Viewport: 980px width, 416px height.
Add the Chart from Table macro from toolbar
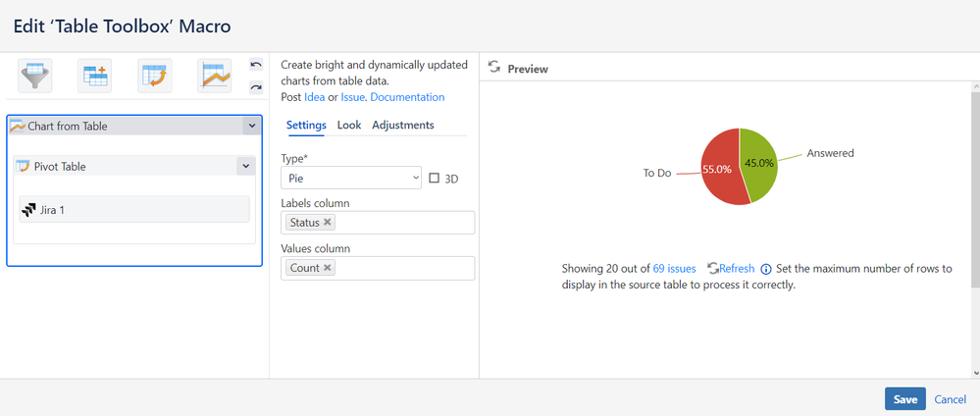click(x=215, y=76)
